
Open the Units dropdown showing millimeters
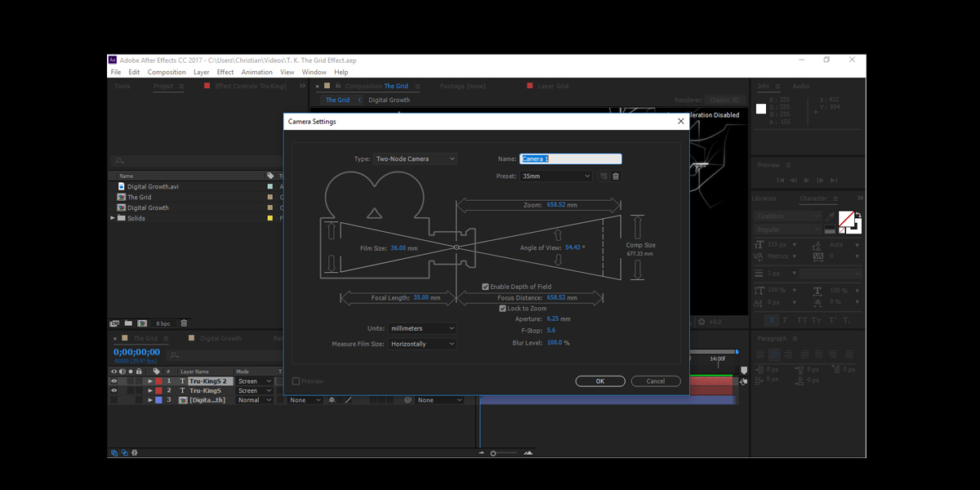point(422,328)
